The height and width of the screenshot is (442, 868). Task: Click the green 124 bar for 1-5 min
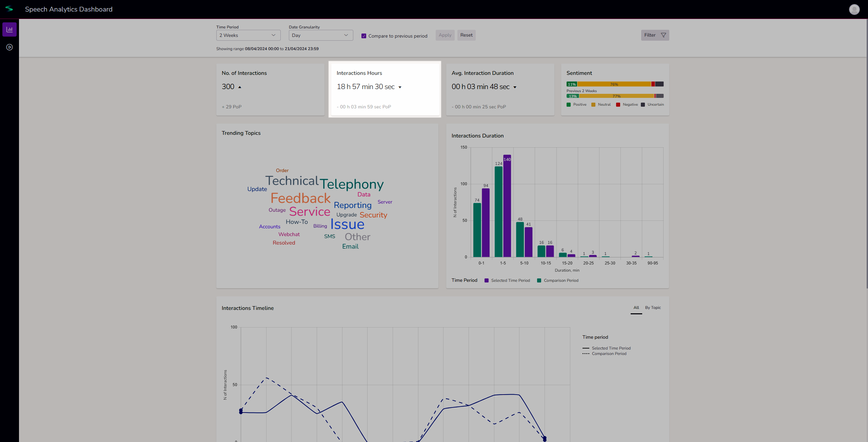498,212
